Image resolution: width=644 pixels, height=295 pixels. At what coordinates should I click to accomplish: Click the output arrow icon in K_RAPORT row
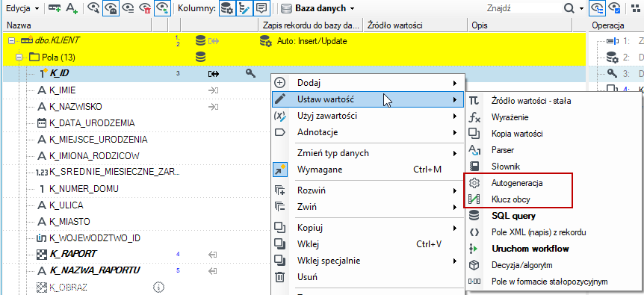tap(213, 255)
